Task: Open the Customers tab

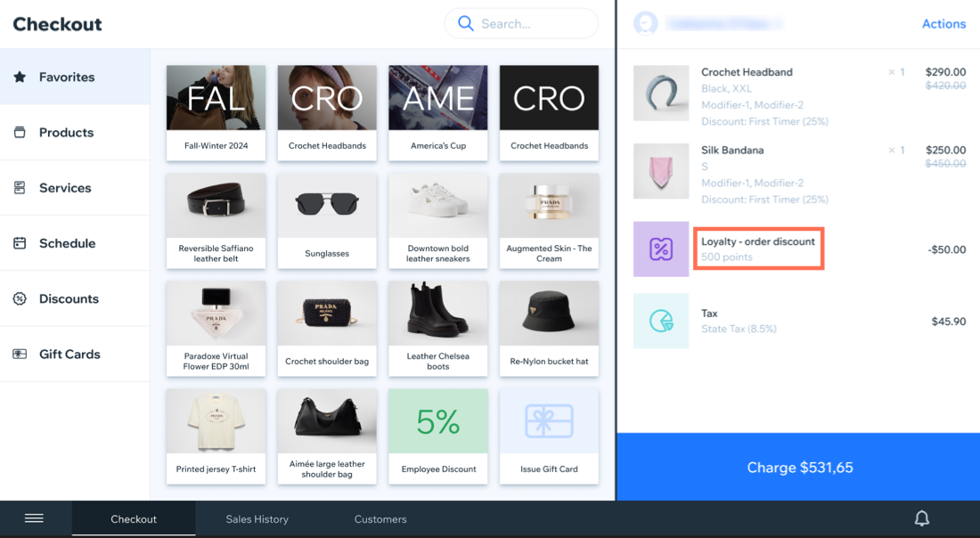Action: click(380, 518)
